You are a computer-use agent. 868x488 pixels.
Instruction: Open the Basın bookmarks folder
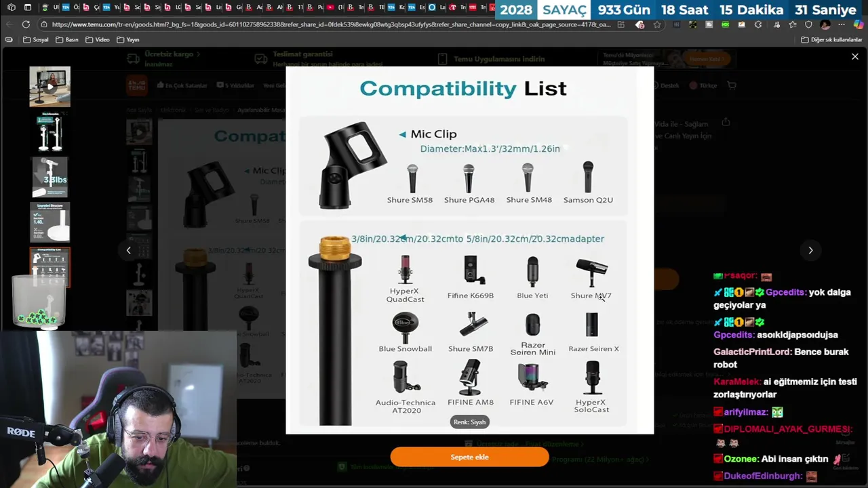67,39
